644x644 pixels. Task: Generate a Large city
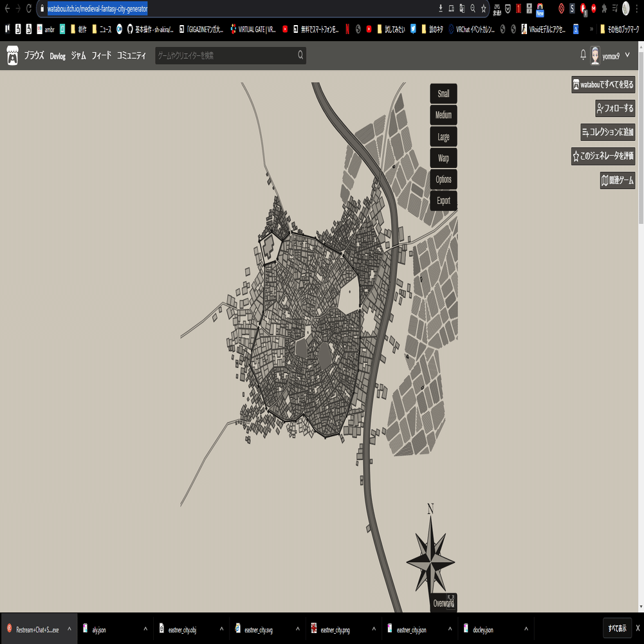443,137
